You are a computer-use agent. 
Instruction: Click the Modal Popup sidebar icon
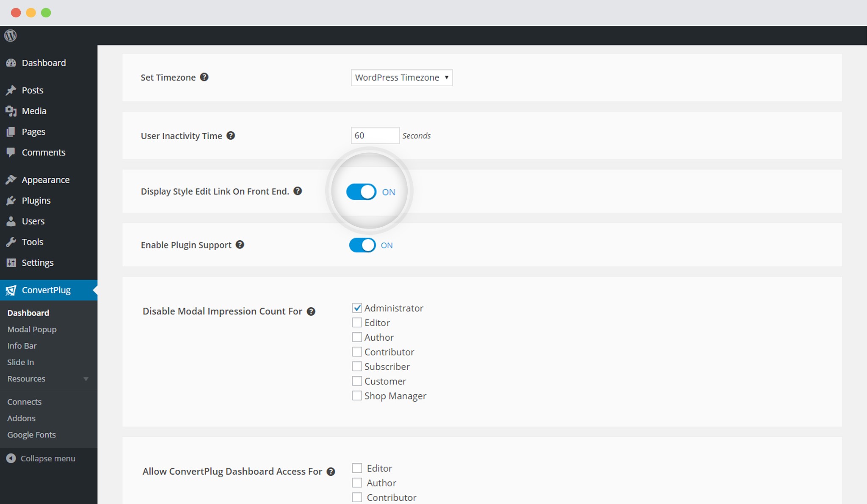click(31, 329)
